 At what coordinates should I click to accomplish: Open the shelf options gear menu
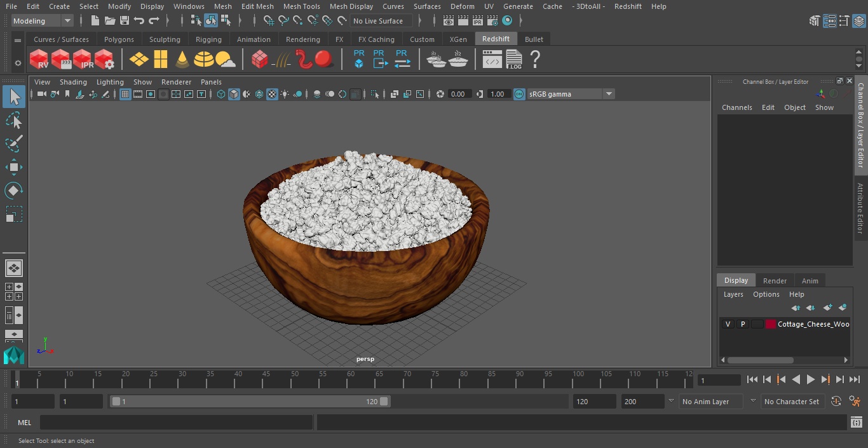point(18,63)
